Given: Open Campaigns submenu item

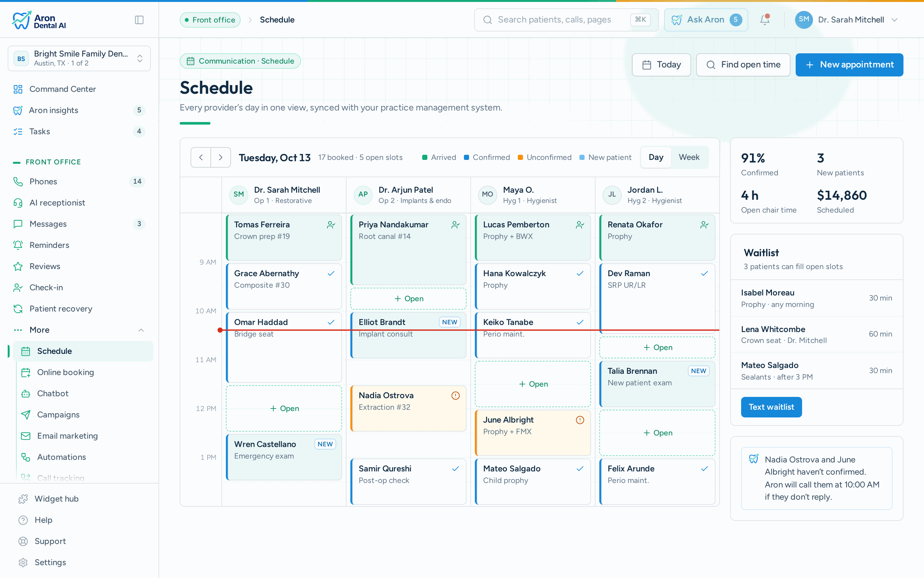Looking at the screenshot, I should point(83,415).
